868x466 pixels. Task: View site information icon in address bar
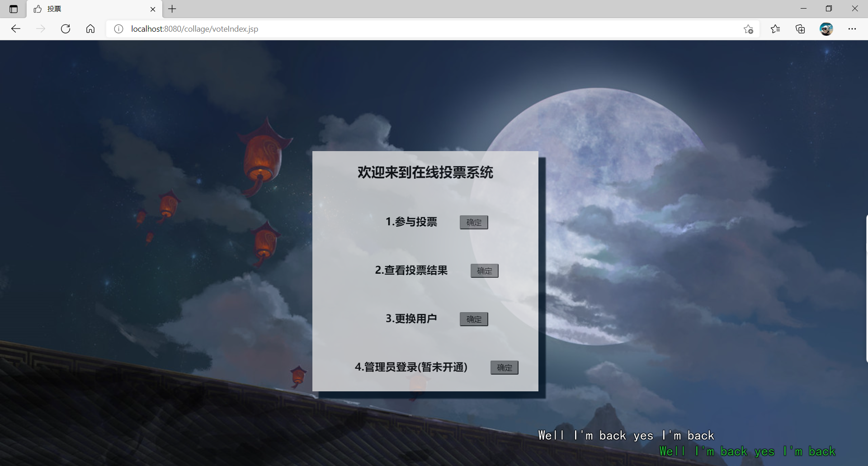118,29
